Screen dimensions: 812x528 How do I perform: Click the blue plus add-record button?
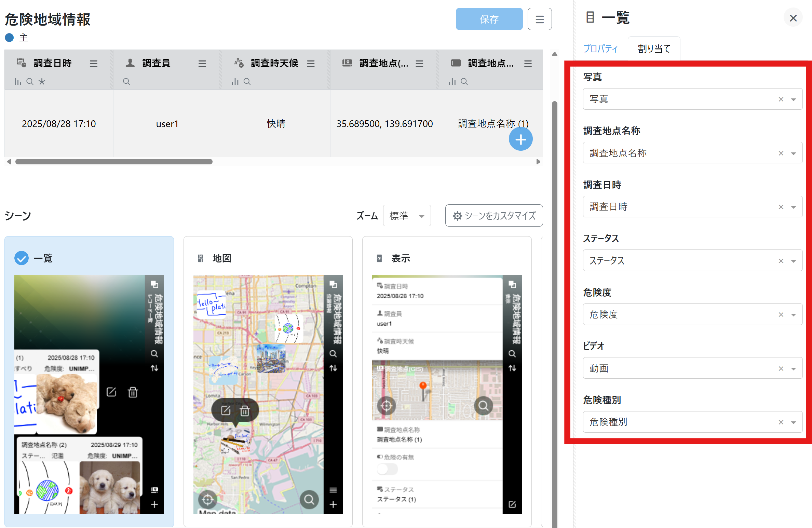[x=520, y=139]
